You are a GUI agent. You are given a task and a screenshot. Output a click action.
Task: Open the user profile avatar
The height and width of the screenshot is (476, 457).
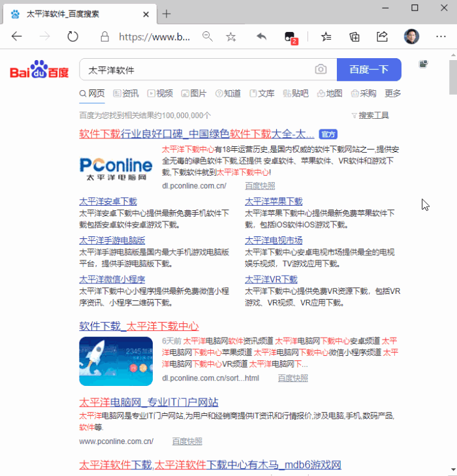click(411, 37)
